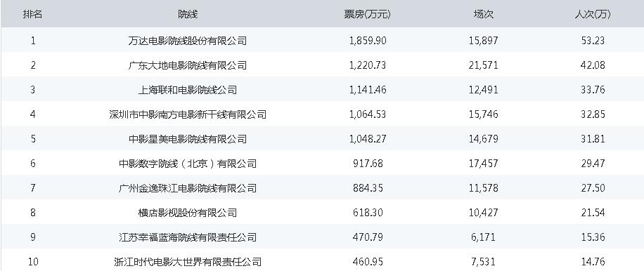Click the 场次 column header
Image resolution: width=644 pixels, height=271 pixels.
click(x=484, y=15)
